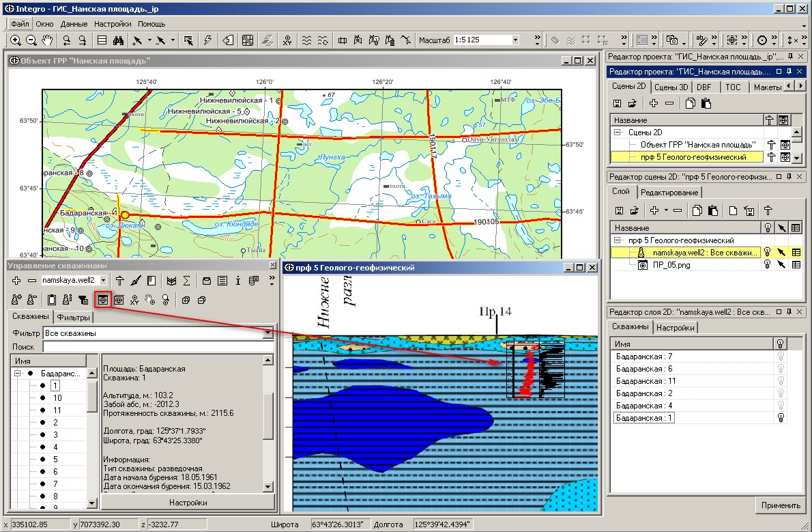Toggle visibility bulb for namskaya.well2 layer

(x=767, y=252)
